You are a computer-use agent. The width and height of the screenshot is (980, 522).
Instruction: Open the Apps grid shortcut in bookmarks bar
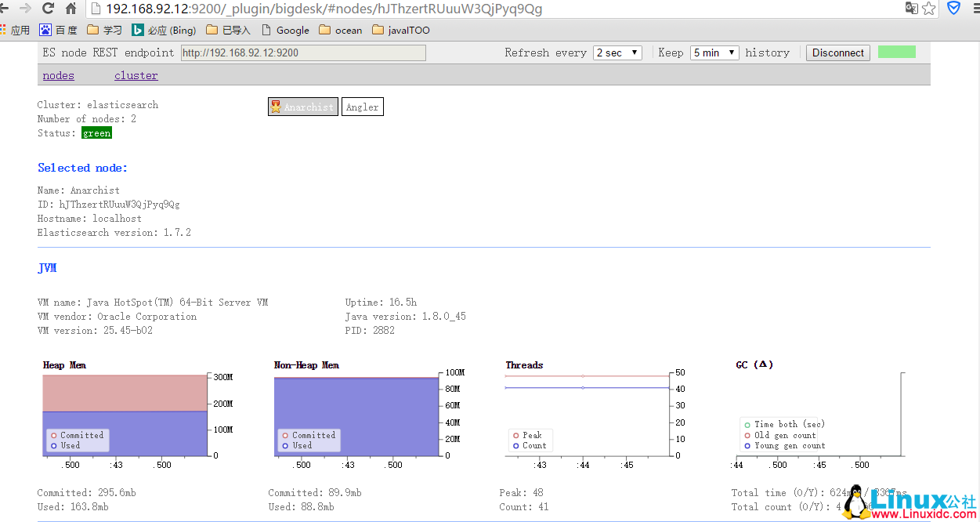[15, 30]
